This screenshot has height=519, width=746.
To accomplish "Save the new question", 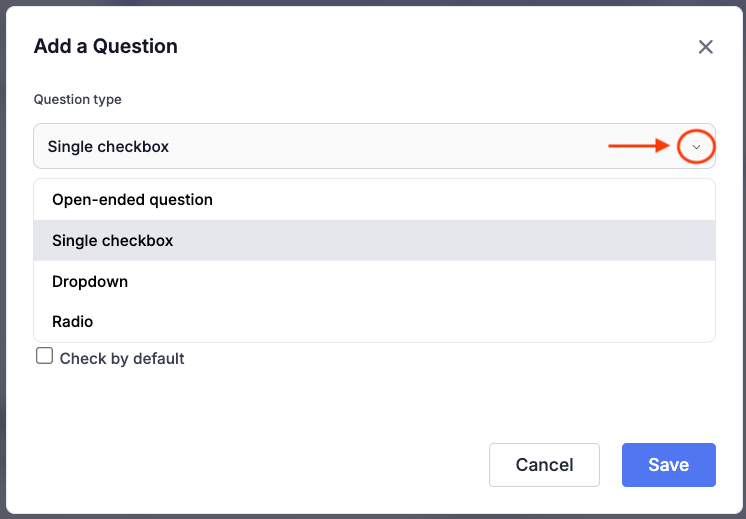I will point(668,465).
